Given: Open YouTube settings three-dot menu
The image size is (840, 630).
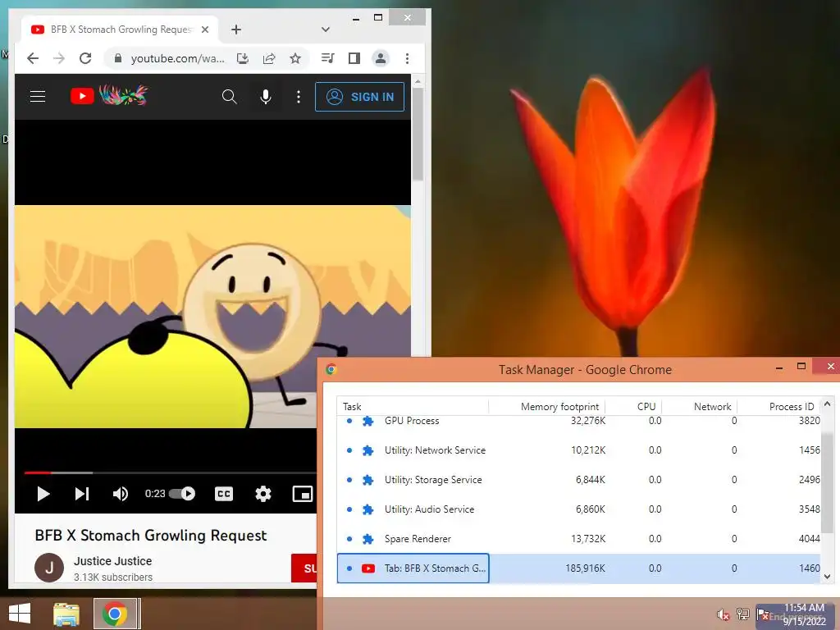Looking at the screenshot, I should tap(299, 97).
